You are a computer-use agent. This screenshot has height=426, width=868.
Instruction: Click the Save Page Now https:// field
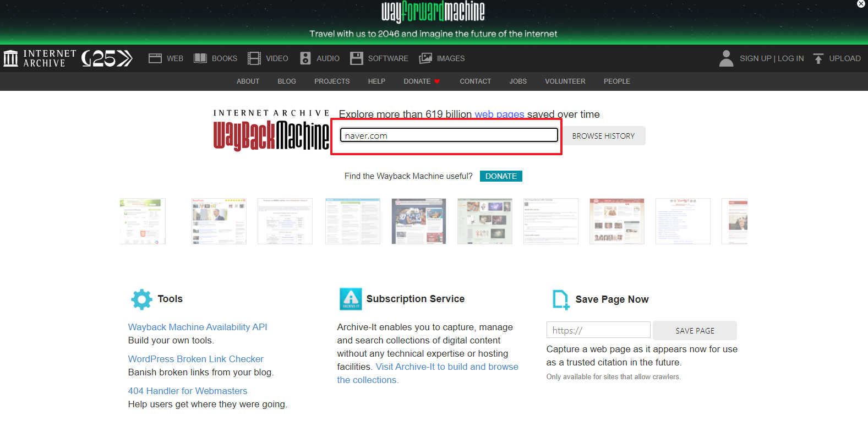tap(598, 330)
